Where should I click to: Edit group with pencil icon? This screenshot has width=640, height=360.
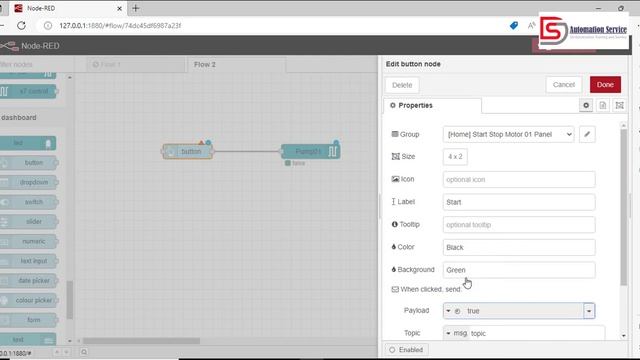[587, 134]
